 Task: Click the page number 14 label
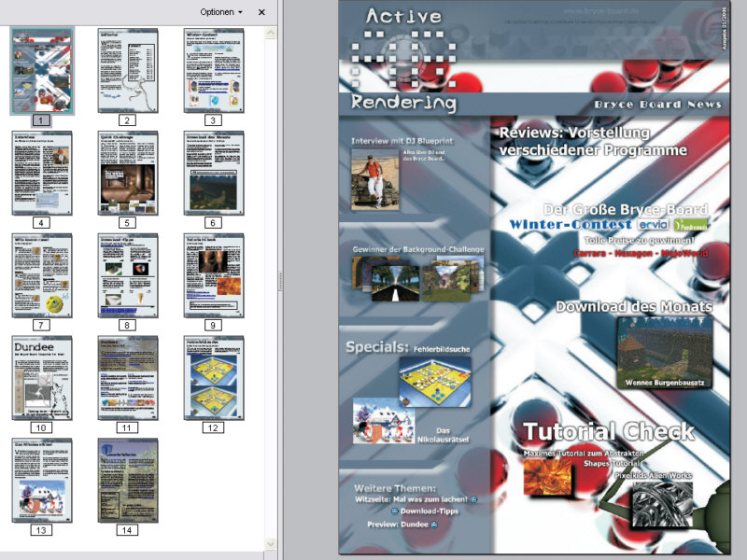127,530
